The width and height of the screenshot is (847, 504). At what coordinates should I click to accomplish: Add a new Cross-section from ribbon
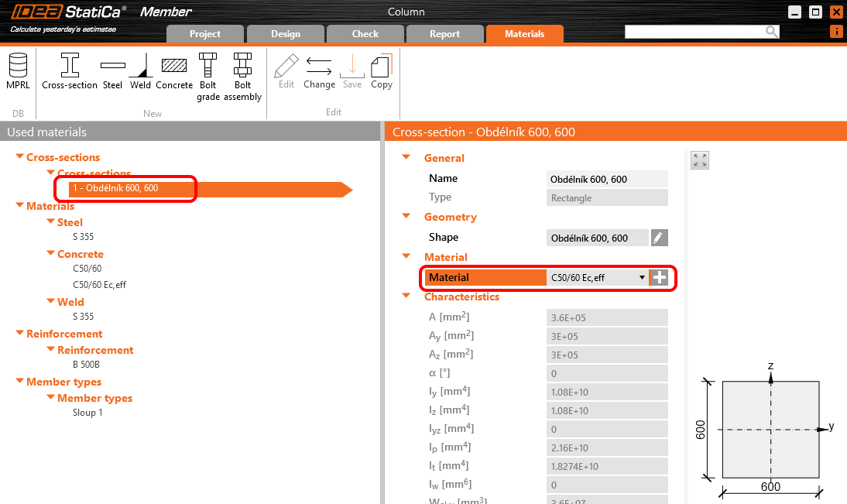[x=70, y=72]
